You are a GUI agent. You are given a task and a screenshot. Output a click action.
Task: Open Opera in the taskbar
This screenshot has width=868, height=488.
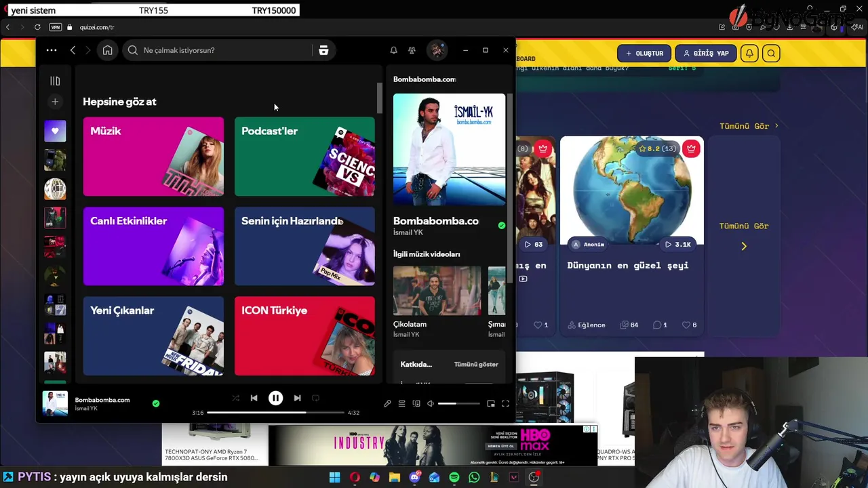(x=355, y=477)
